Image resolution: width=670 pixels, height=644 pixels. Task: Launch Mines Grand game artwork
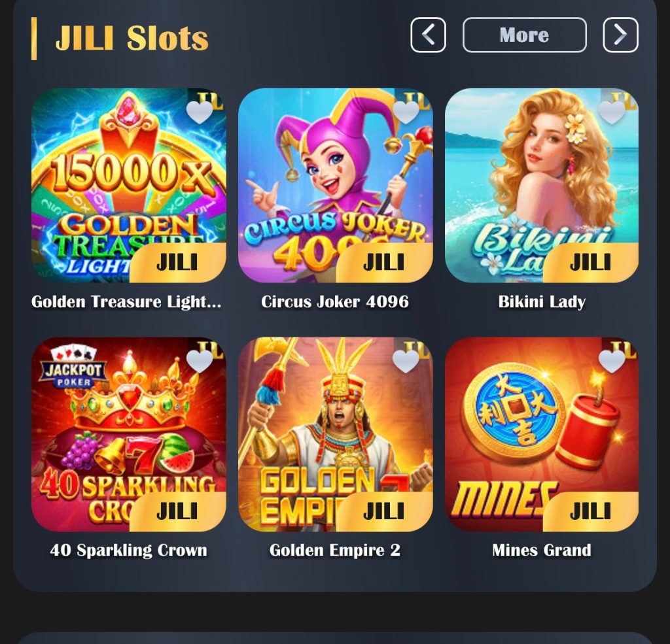coord(542,434)
